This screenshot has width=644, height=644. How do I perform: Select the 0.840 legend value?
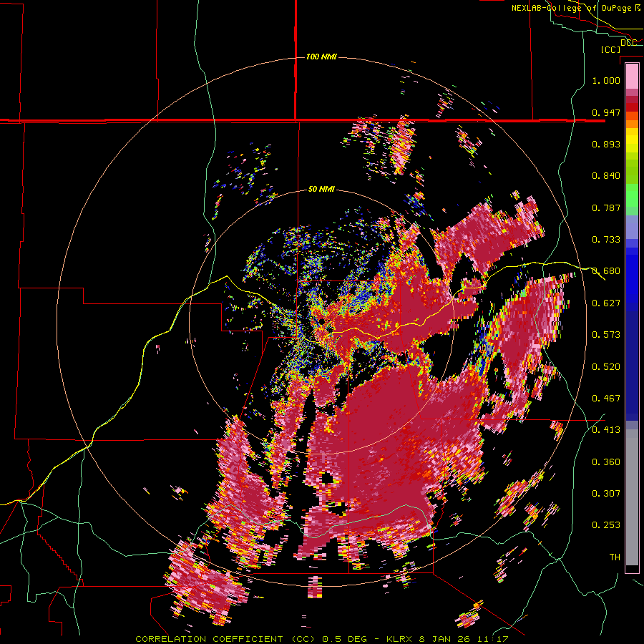606,176
